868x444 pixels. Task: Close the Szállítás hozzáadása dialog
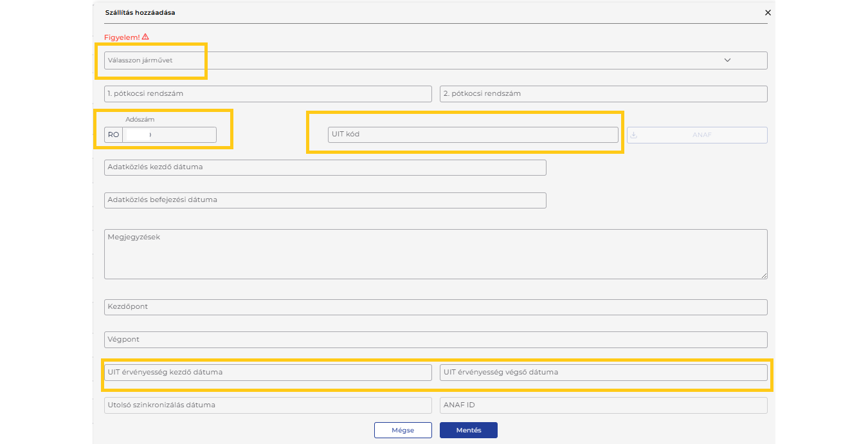768,12
